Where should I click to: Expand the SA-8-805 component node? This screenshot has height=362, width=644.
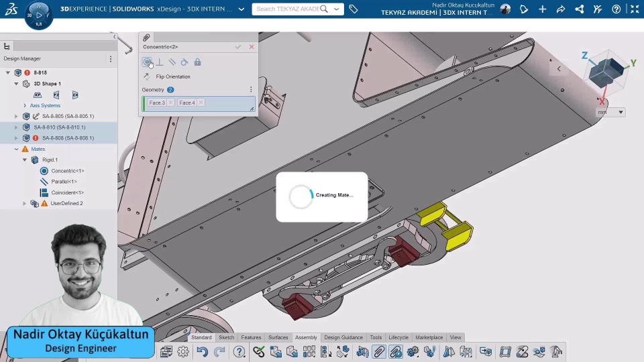pyautogui.click(x=17, y=116)
